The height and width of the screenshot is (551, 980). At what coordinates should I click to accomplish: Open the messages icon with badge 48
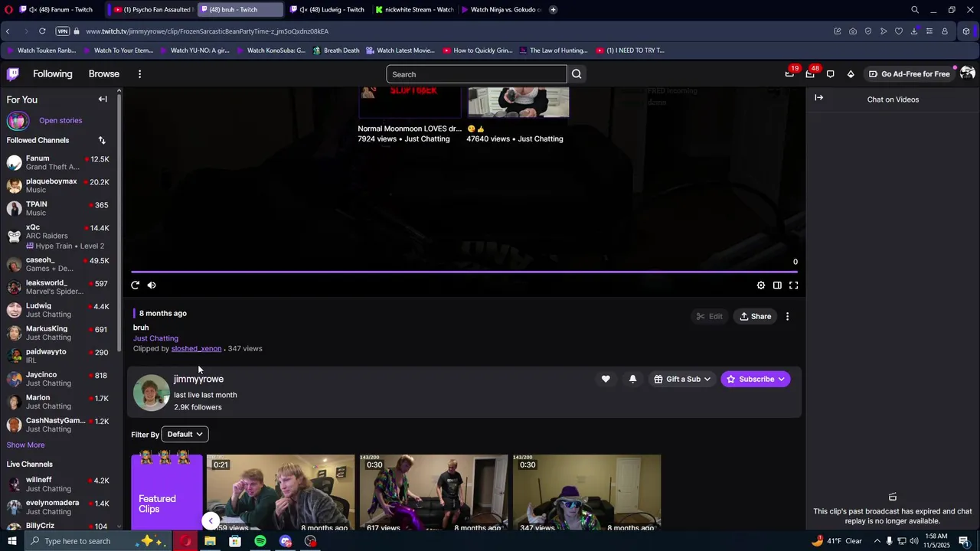coord(810,74)
